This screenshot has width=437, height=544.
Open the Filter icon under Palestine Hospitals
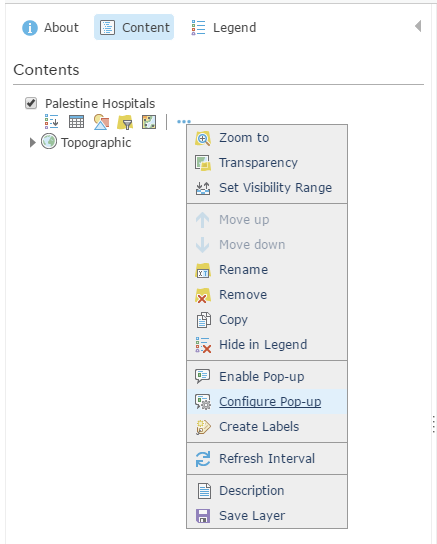click(125, 122)
